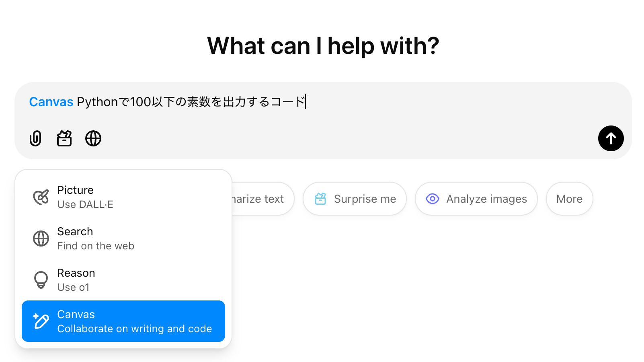
Task: Click the paperclip attach file icon
Action: [x=35, y=138]
